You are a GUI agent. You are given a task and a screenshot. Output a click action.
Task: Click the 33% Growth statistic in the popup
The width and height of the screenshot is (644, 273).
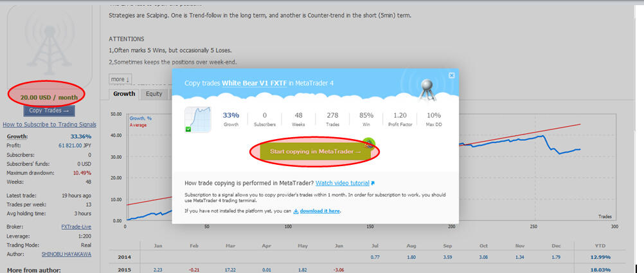point(230,119)
